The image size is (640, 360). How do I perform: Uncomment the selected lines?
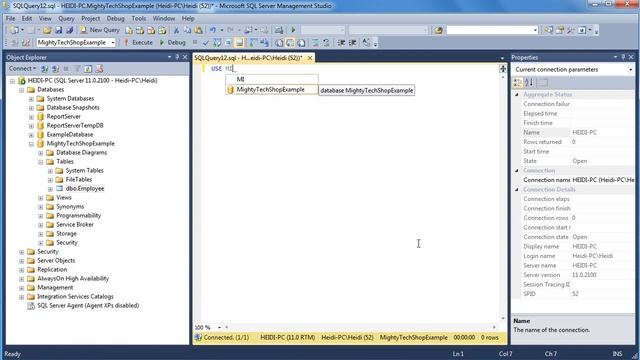(326, 42)
